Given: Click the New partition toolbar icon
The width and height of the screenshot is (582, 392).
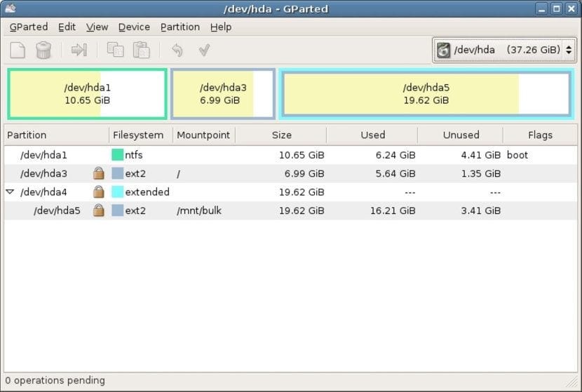Looking at the screenshot, I should point(18,50).
